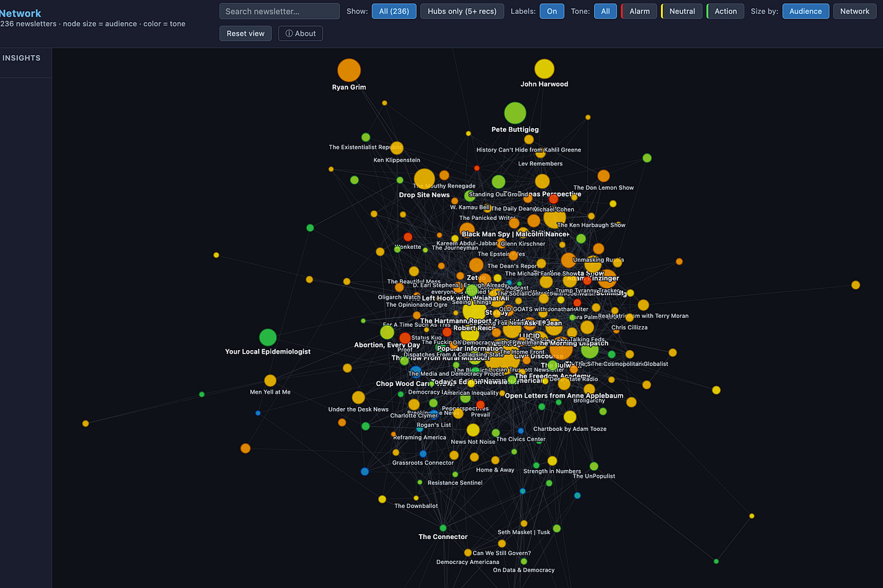
Task: Select The UnPopulist green node
Action: [x=594, y=467]
